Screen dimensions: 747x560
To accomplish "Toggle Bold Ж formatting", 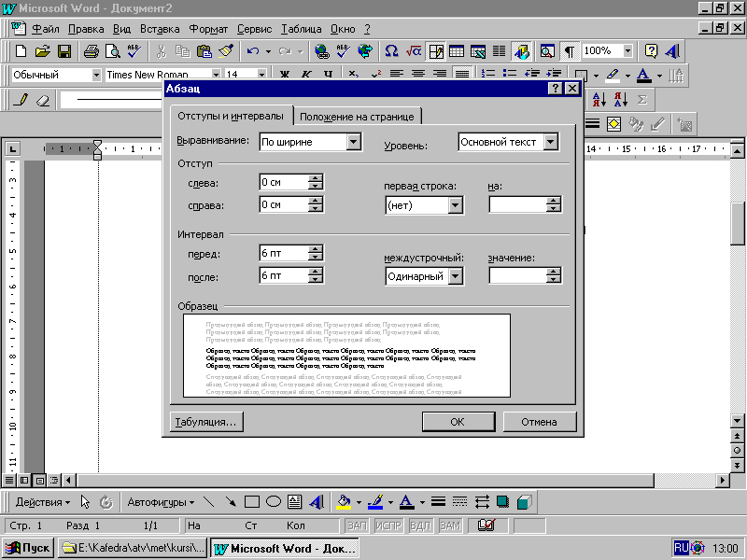I will click(x=285, y=75).
